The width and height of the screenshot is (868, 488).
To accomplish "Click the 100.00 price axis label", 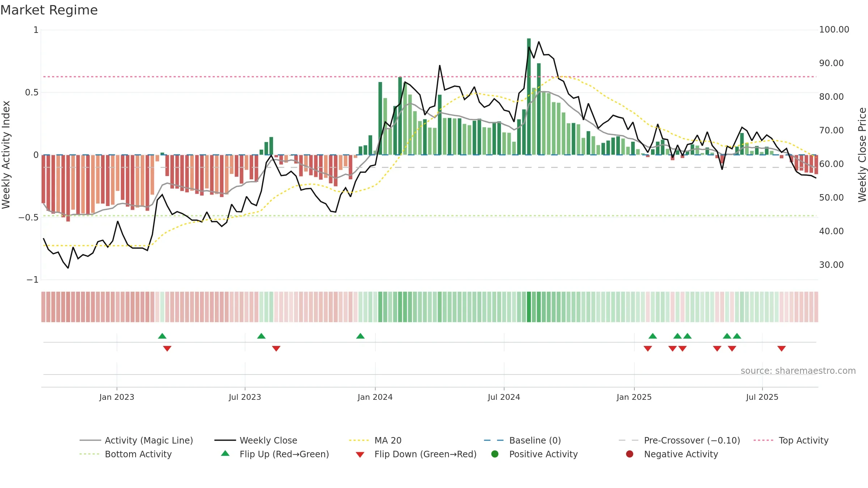I will click(x=834, y=30).
